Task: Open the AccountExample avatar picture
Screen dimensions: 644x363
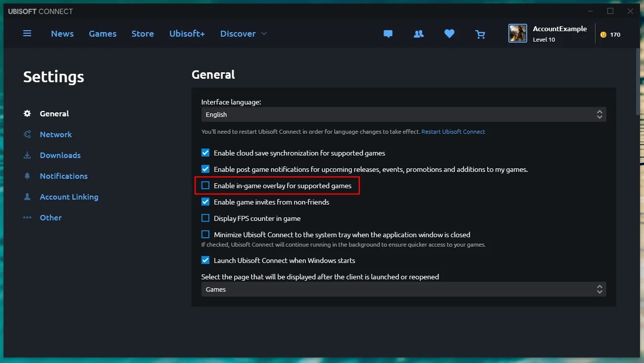Action: coord(518,33)
